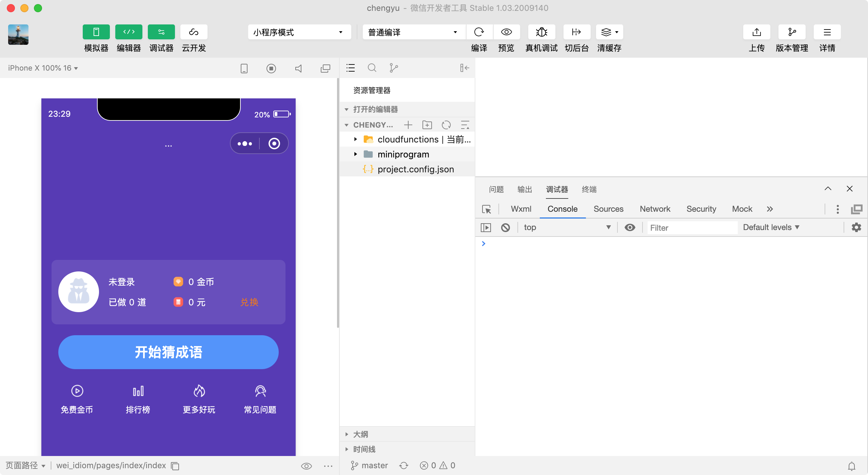Open version management branch icon
This screenshot has width=868, height=475.
pyautogui.click(x=792, y=32)
